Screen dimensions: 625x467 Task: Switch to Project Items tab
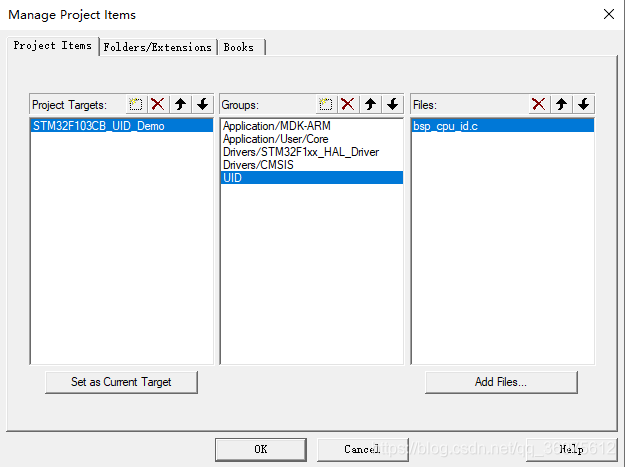pos(53,46)
